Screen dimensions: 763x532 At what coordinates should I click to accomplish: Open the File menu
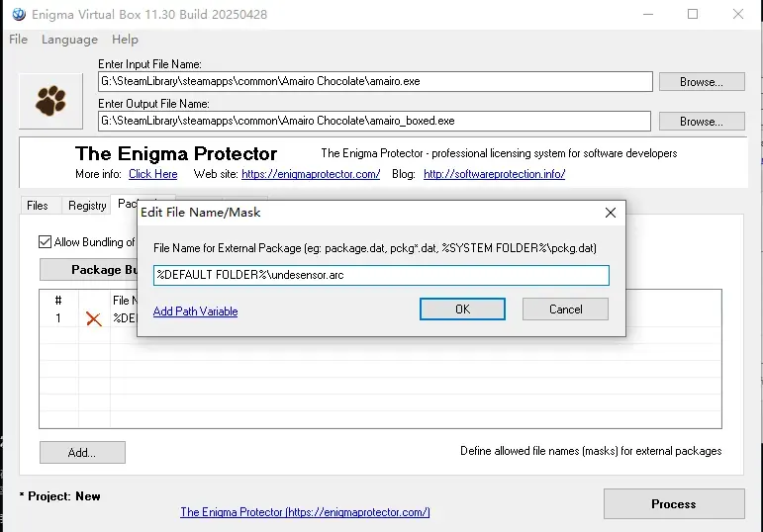point(18,40)
